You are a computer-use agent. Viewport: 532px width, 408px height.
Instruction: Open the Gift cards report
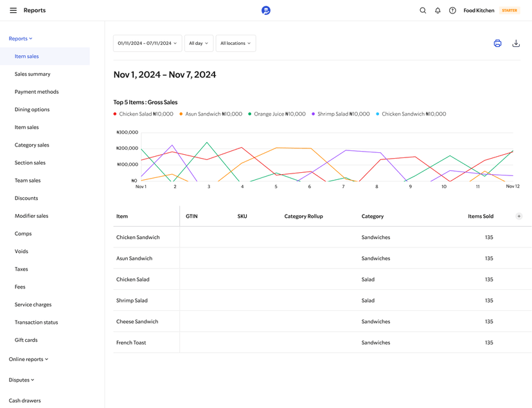click(26, 340)
